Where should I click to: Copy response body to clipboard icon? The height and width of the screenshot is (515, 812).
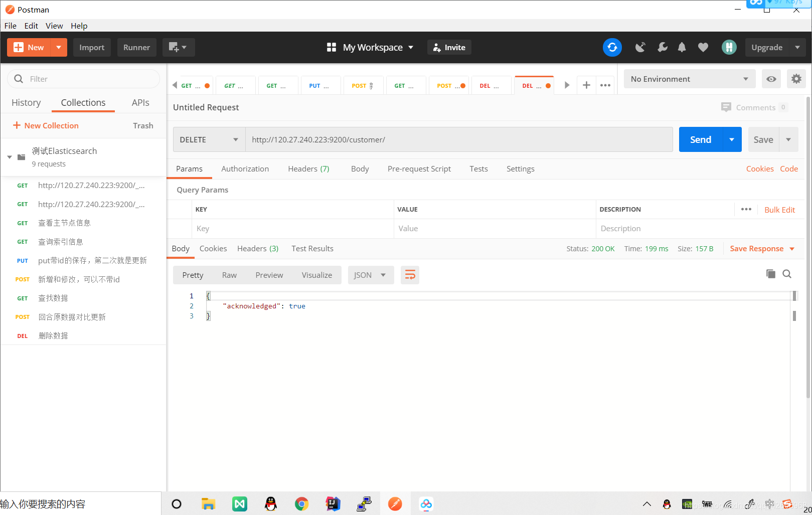pos(771,274)
